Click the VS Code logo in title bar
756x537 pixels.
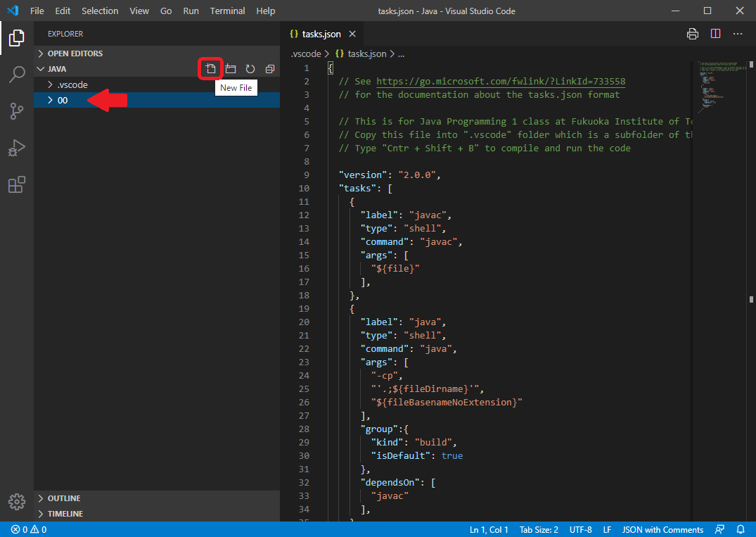pyautogui.click(x=13, y=11)
